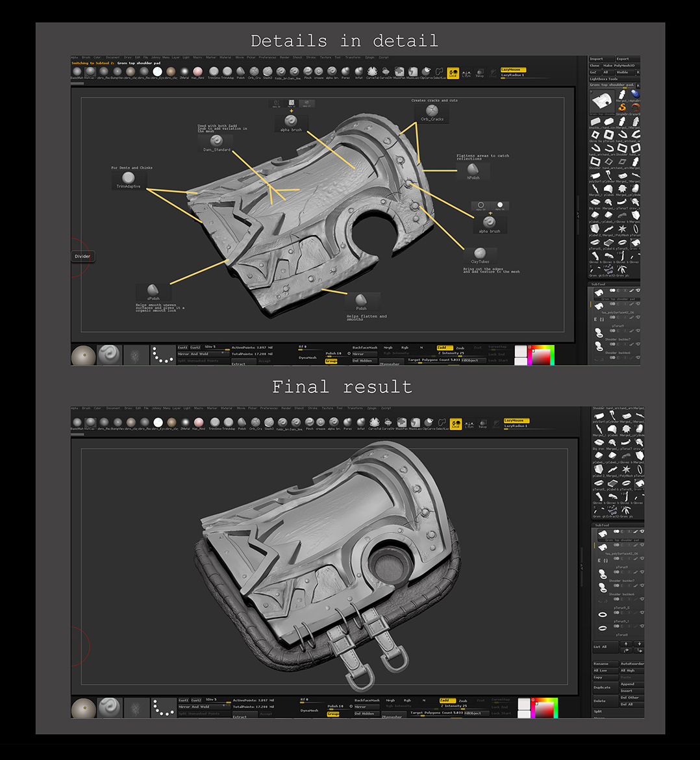Image resolution: width=700 pixels, height=760 pixels.
Task: Open Material menu in Final result screenshot
Action: [226, 408]
